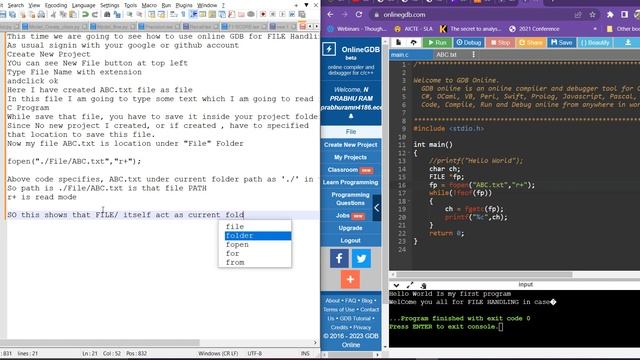The height and width of the screenshot is (360, 640).
Task: Click the Zoom In icon in Notepad++
Action: [x=129, y=14]
